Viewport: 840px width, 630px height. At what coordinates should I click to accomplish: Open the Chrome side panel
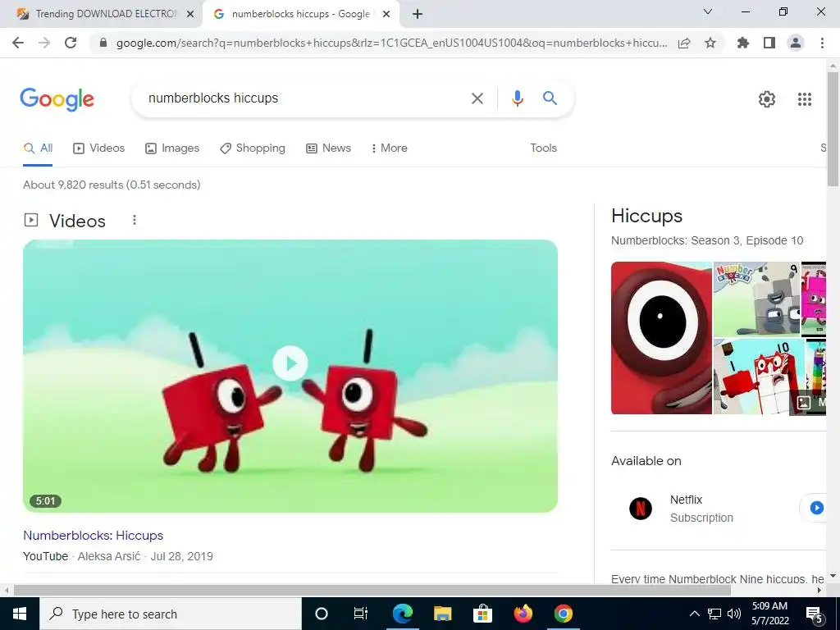coord(769,43)
